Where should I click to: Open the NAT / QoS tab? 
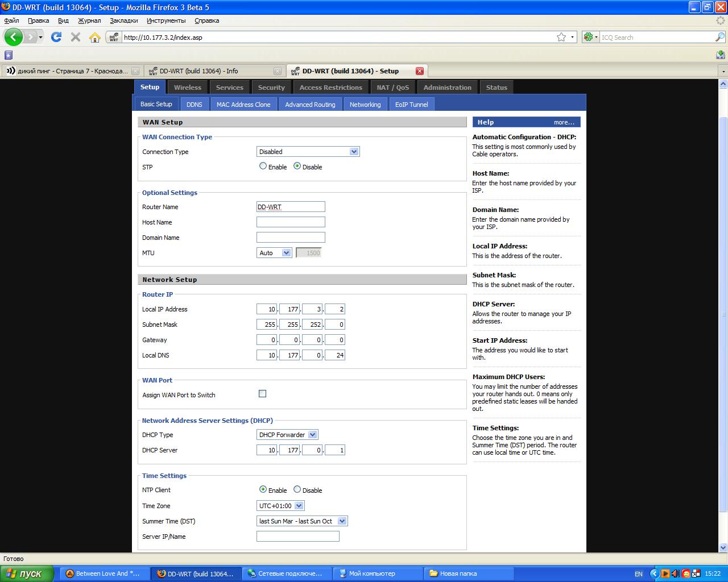[x=393, y=88]
